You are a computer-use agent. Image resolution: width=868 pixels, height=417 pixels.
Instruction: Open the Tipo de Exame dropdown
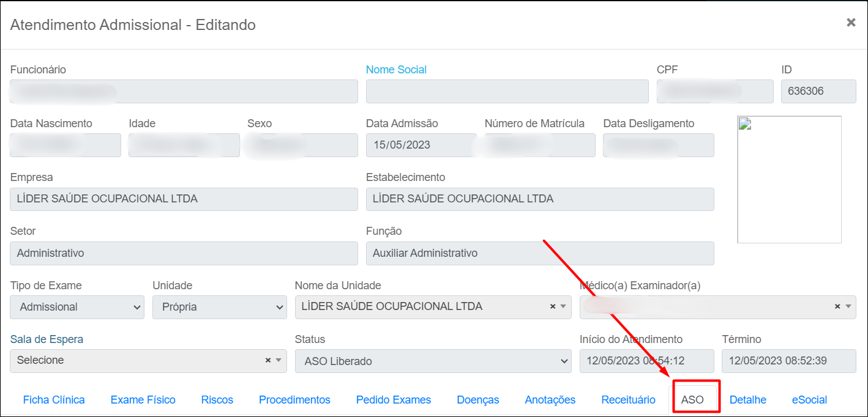(x=77, y=307)
